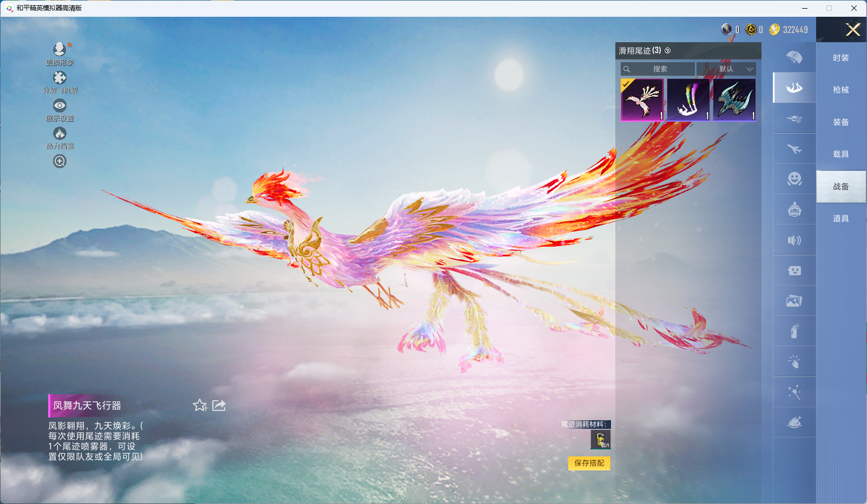Click the magnifier zoom-in circle icon

60,161
